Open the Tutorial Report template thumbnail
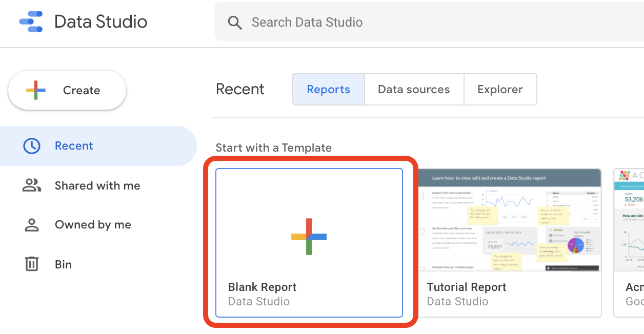The image size is (644, 334). tap(510, 220)
